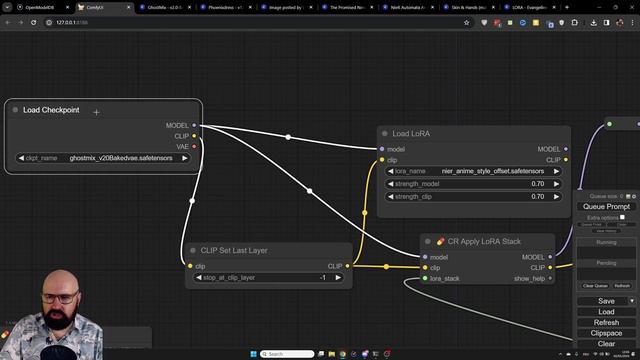Click the clip input port on Load LoRA
The width and height of the screenshot is (640, 360).
pos(382,160)
